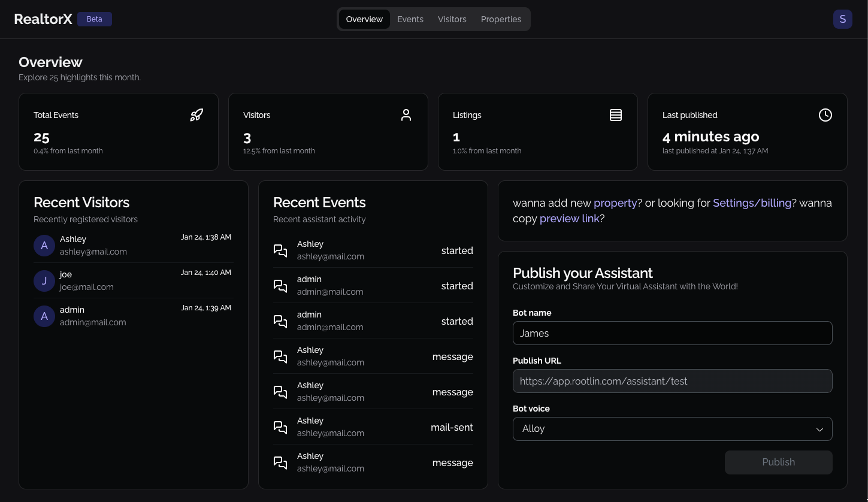
Task: Switch to the Events tab
Action: pos(410,19)
